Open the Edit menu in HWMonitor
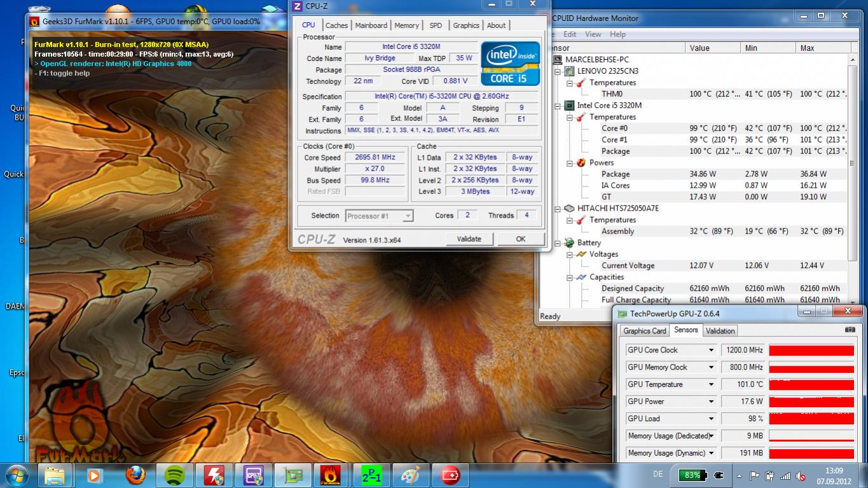The height and width of the screenshot is (488, 868). [x=570, y=34]
